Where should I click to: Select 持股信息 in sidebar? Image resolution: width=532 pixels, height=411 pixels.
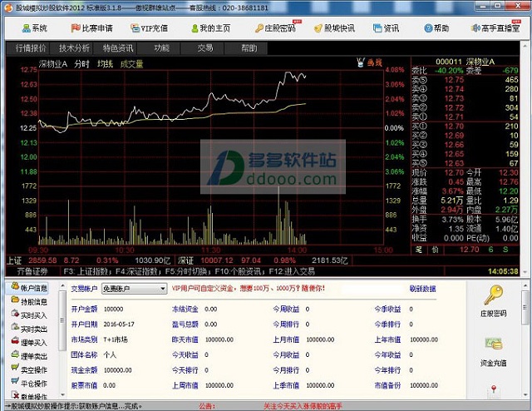tap(28, 302)
